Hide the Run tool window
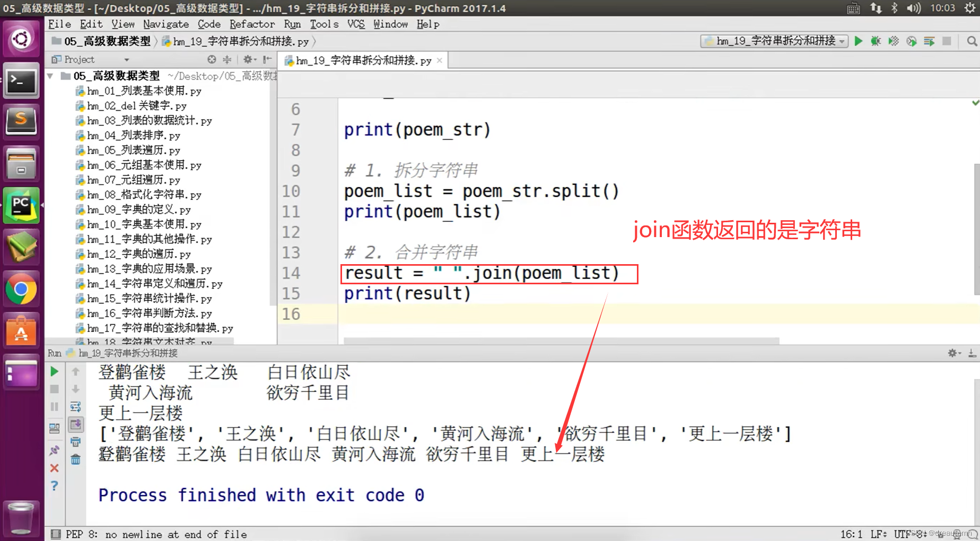980x541 pixels. tap(972, 353)
